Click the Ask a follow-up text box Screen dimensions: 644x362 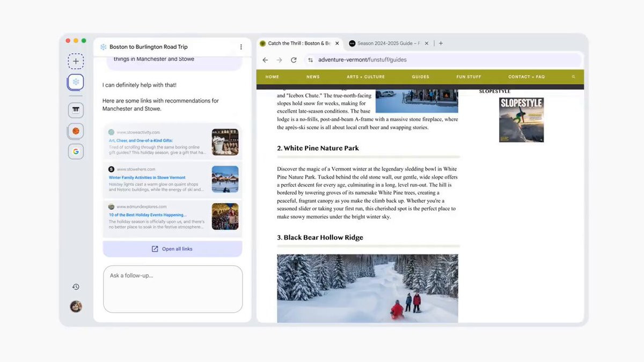point(173,289)
